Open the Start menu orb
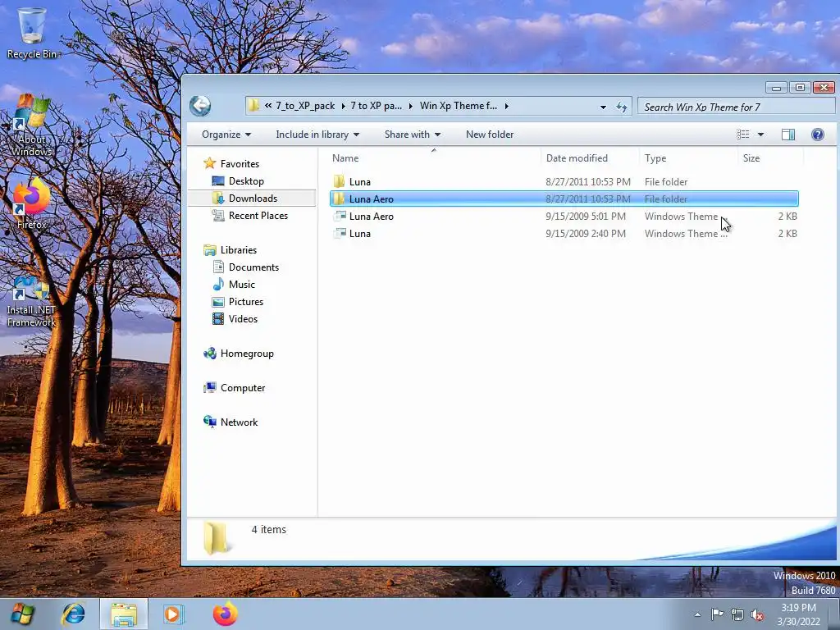840x630 pixels. pos(22,614)
